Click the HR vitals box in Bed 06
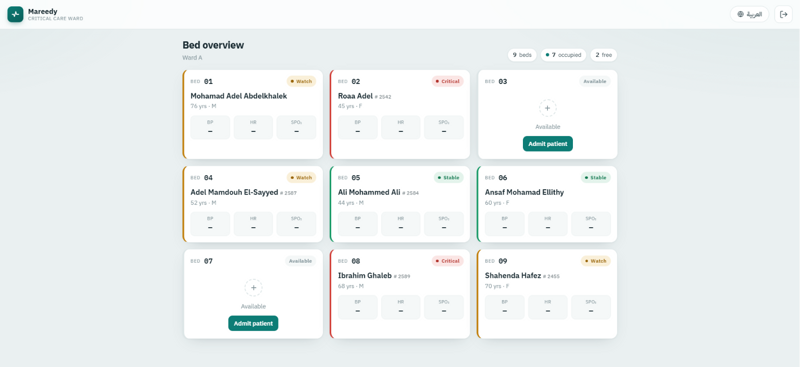Image resolution: width=800 pixels, height=367 pixels. (x=547, y=224)
